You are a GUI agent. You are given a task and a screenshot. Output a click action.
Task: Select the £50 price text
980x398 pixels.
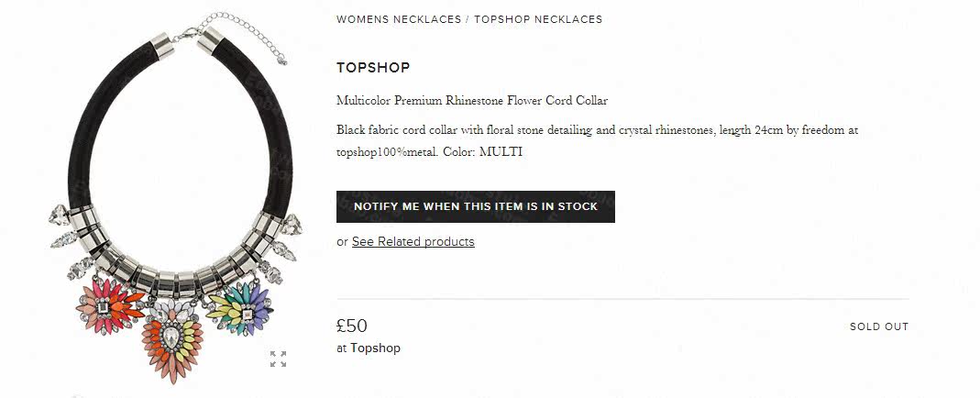pyautogui.click(x=352, y=326)
